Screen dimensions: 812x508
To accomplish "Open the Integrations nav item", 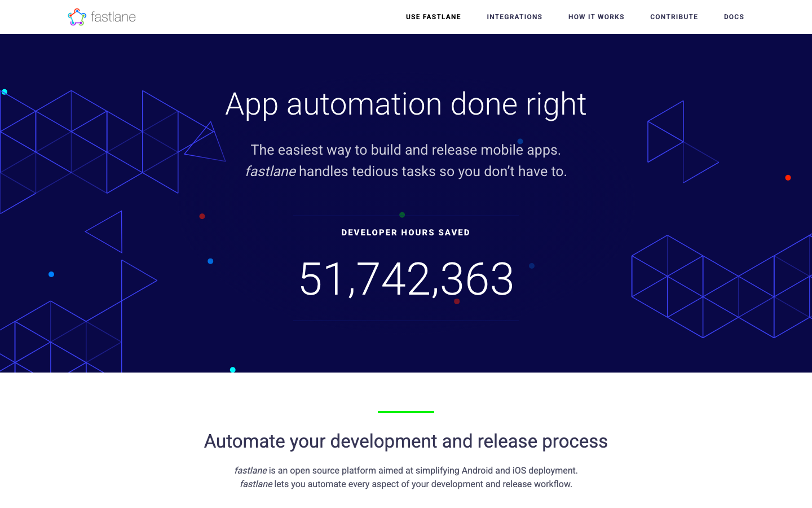I will tap(514, 17).
